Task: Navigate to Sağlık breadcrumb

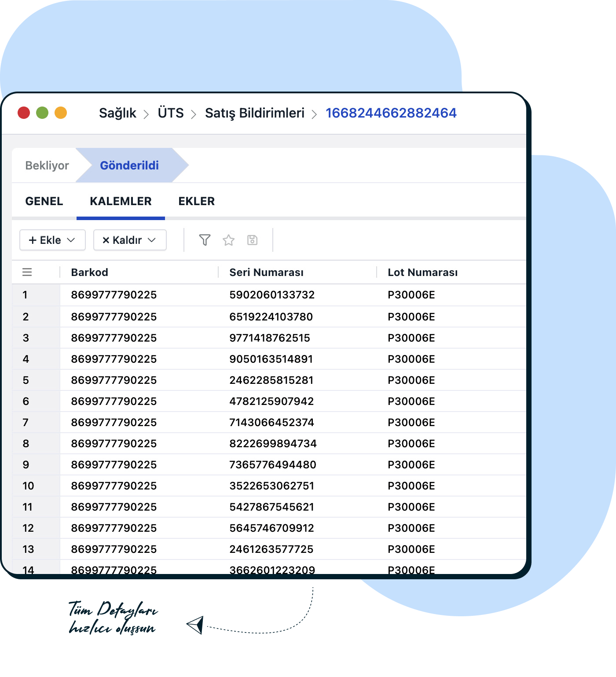Action: [117, 113]
